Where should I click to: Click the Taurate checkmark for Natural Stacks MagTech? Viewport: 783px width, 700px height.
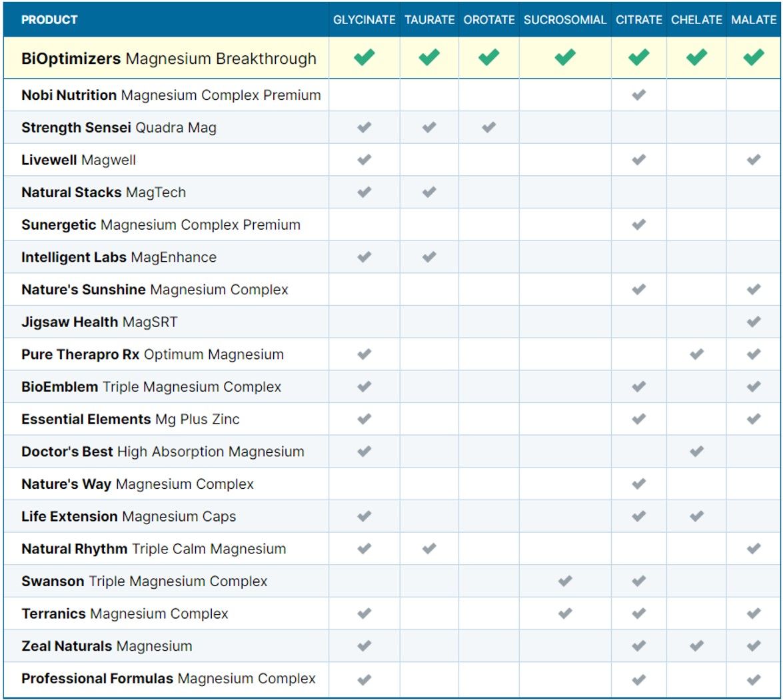(x=429, y=192)
